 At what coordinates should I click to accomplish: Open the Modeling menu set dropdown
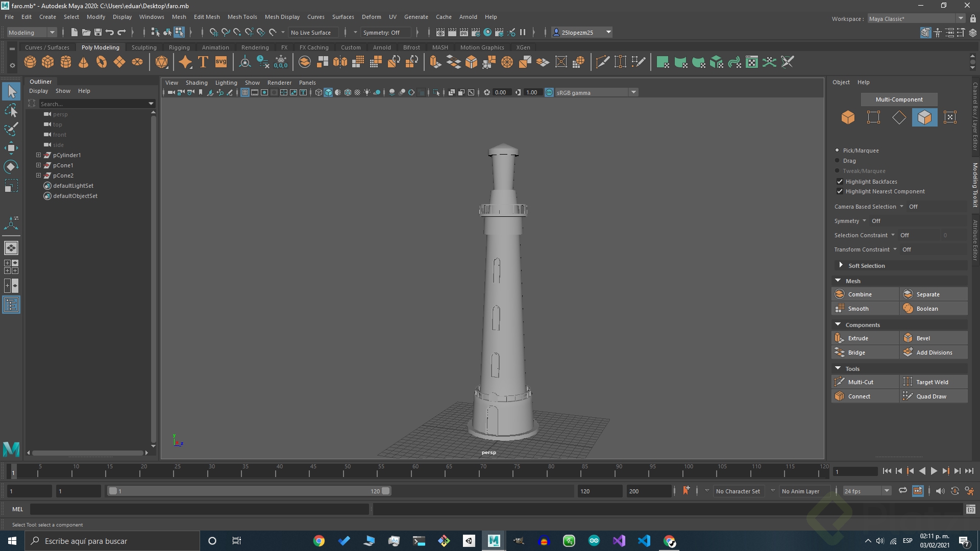coord(32,32)
